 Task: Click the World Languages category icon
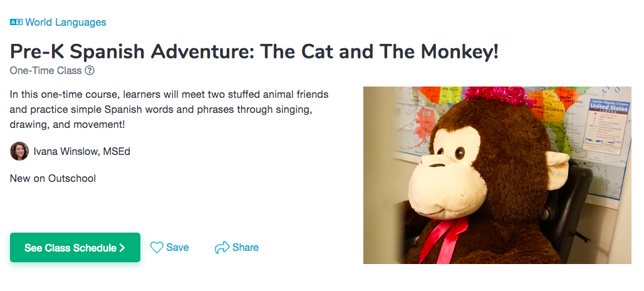click(16, 23)
